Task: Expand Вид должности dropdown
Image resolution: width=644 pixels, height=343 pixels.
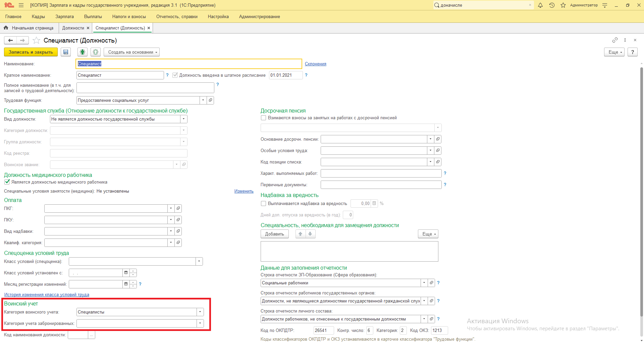Action: click(183, 119)
